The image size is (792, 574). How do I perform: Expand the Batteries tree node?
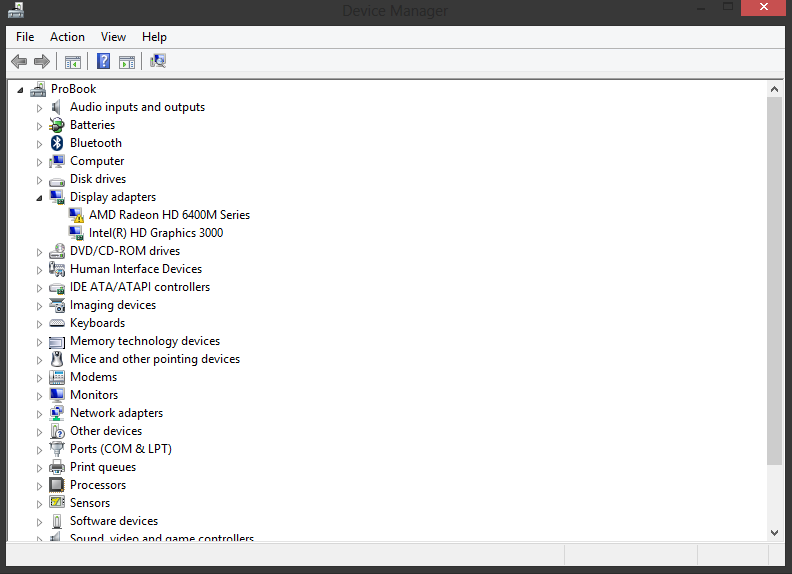click(39, 126)
